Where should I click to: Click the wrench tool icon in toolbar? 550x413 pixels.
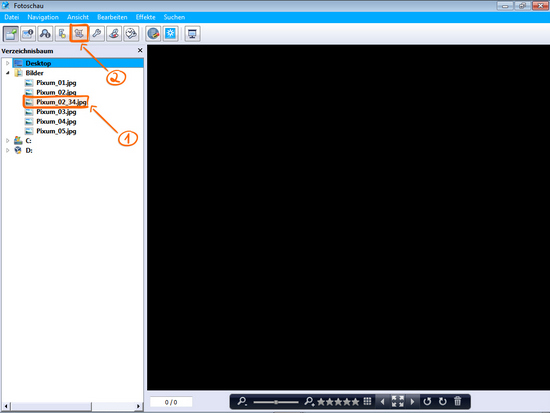pyautogui.click(x=96, y=33)
